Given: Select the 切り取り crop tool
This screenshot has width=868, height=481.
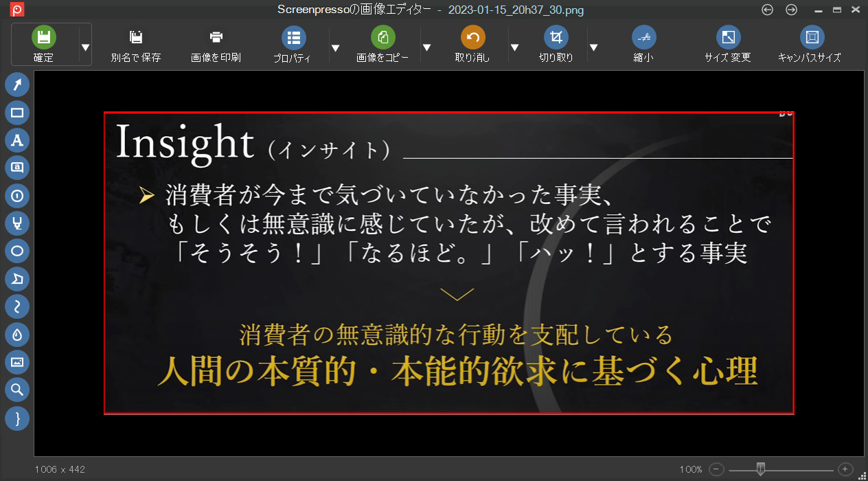Looking at the screenshot, I should [556, 44].
